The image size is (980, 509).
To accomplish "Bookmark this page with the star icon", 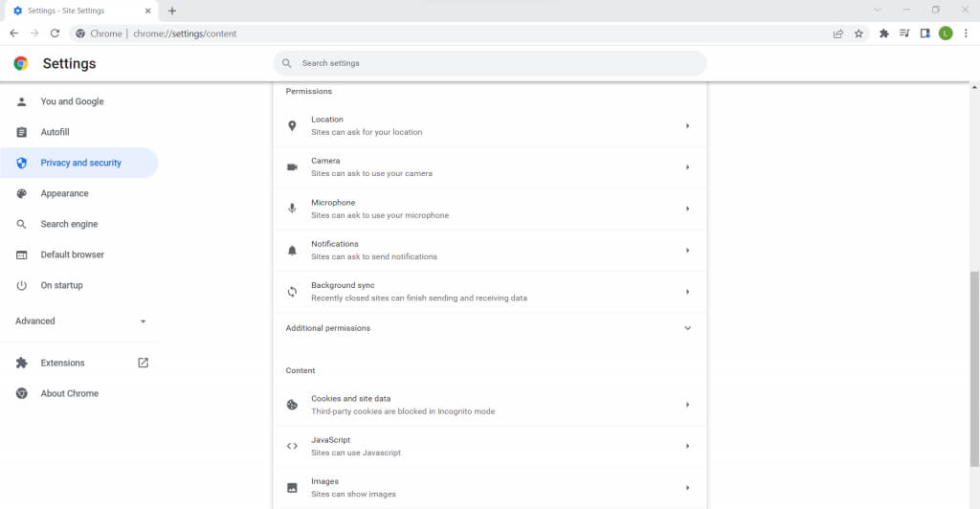I will (x=858, y=33).
